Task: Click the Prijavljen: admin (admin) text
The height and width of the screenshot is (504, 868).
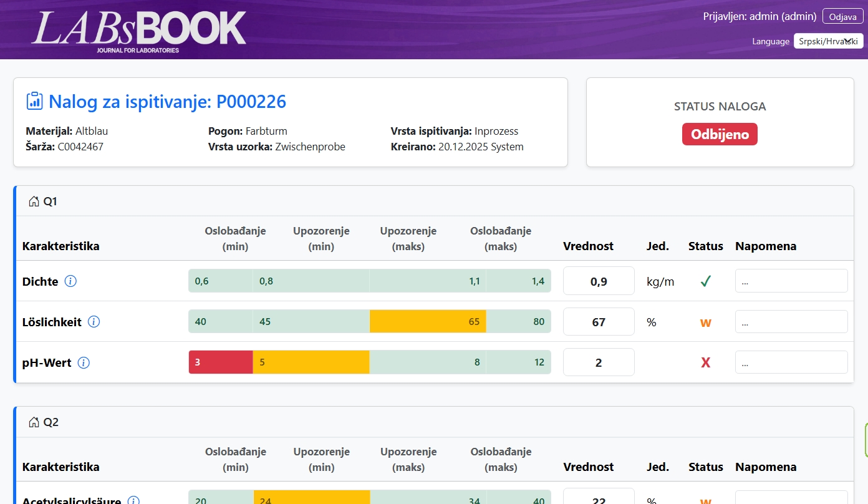Action: [x=759, y=16]
